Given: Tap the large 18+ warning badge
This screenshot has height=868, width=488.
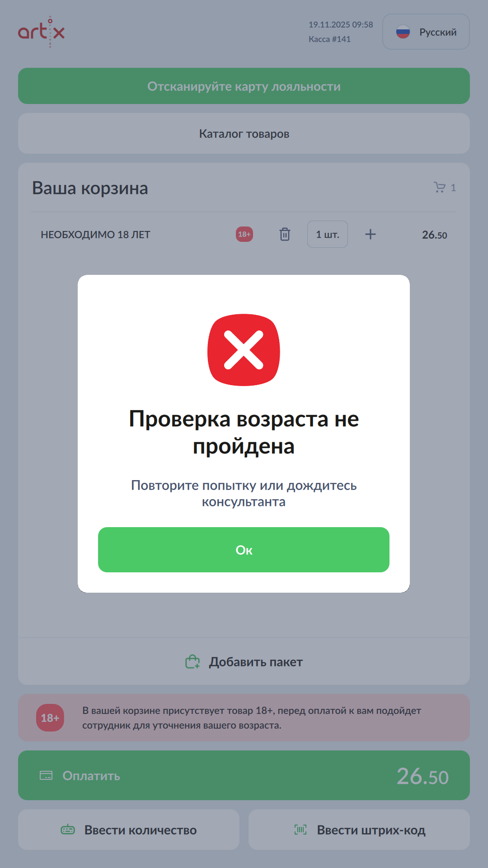Looking at the screenshot, I should [x=50, y=718].
